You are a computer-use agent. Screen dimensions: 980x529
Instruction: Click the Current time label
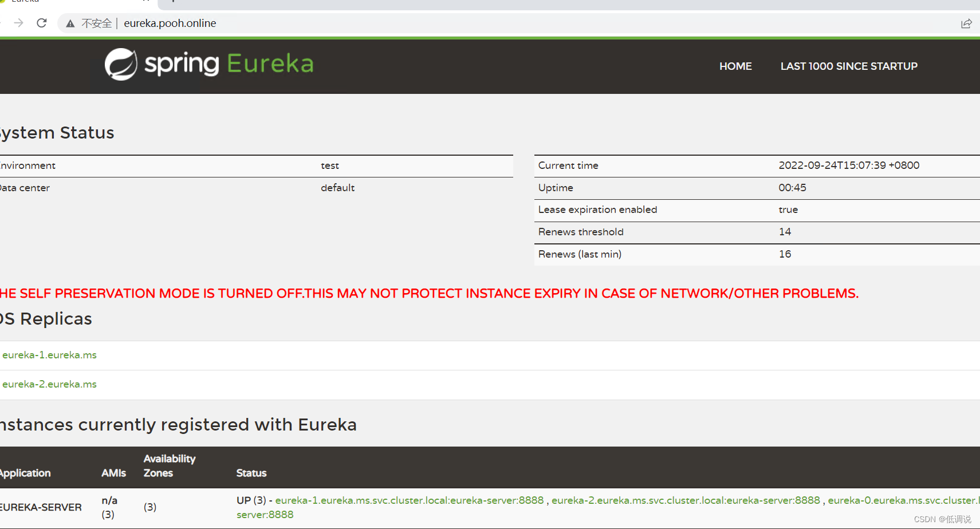pos(568,165)
